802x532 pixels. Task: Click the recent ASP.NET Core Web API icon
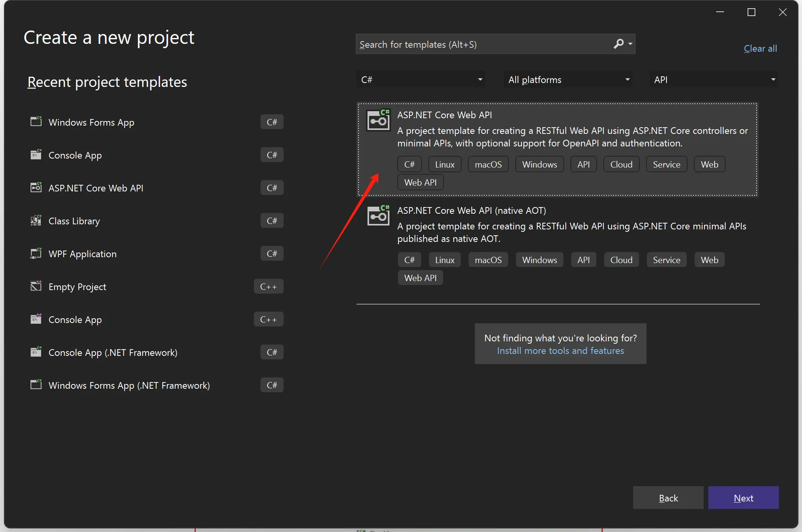36,187
